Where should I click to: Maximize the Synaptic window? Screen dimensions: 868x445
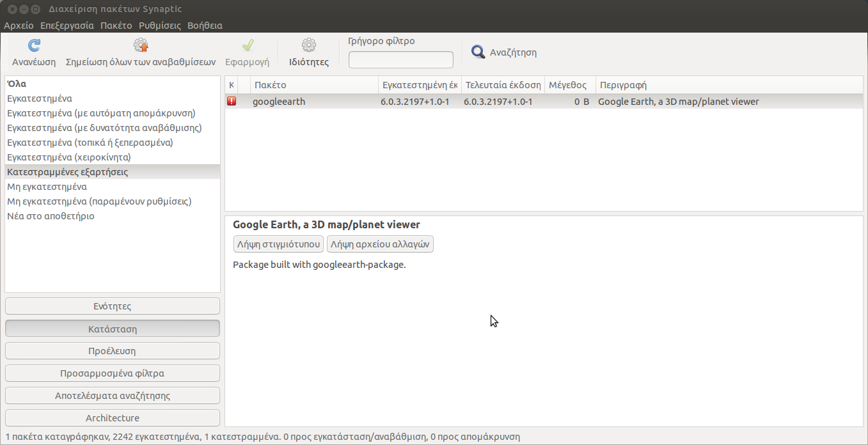[35, 9]
